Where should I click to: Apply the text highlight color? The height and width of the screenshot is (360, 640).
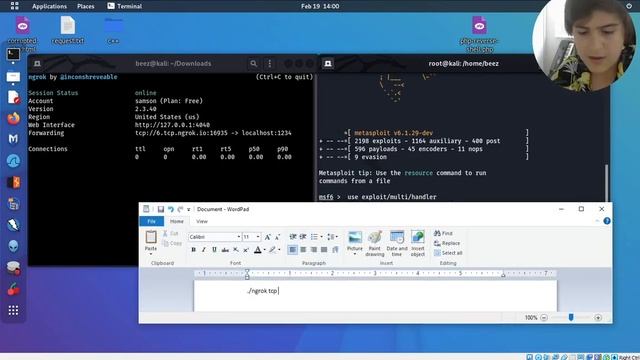(272, 249)
